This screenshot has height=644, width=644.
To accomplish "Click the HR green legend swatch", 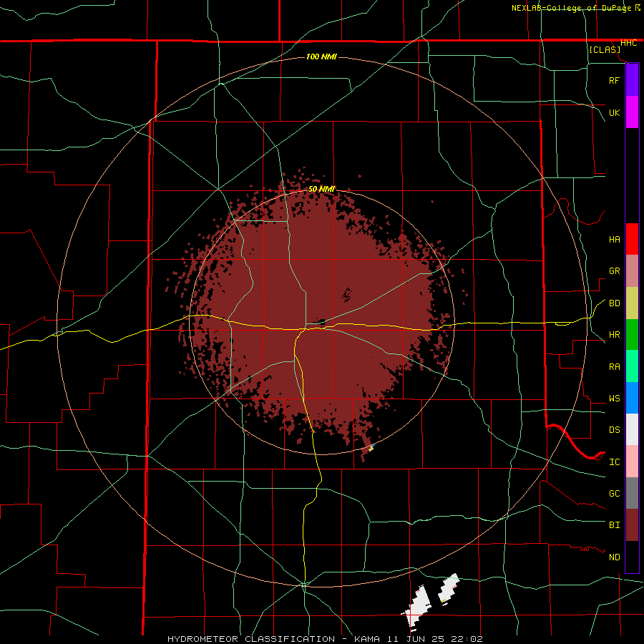I will click(x=632, y=334).
